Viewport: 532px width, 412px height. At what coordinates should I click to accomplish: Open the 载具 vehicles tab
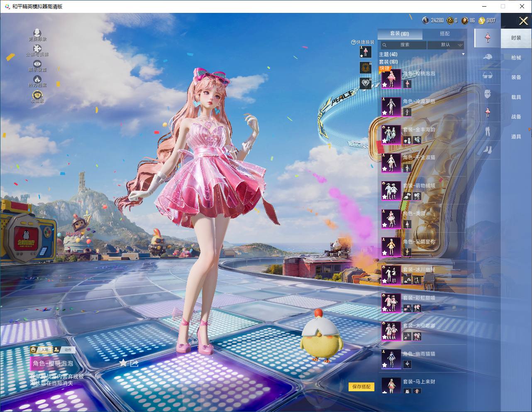[x=516, y=97]
